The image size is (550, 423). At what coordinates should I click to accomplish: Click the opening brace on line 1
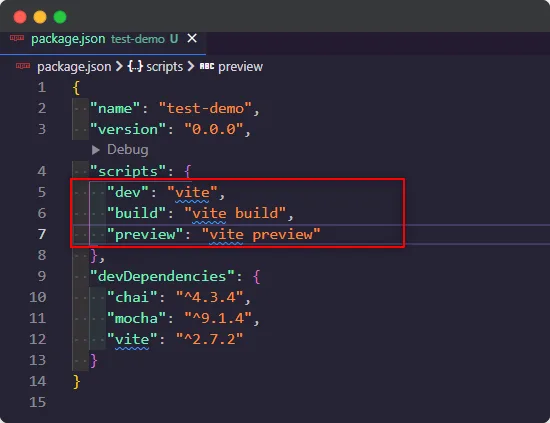point(76,88)
